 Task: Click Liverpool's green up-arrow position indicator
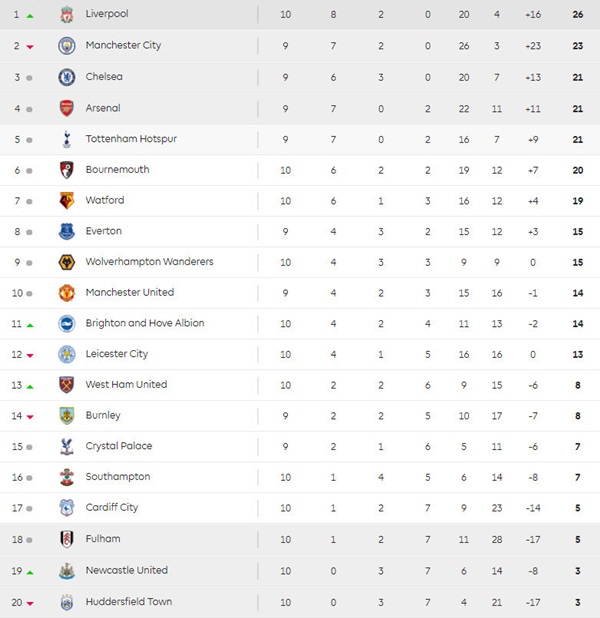point(30,16)
